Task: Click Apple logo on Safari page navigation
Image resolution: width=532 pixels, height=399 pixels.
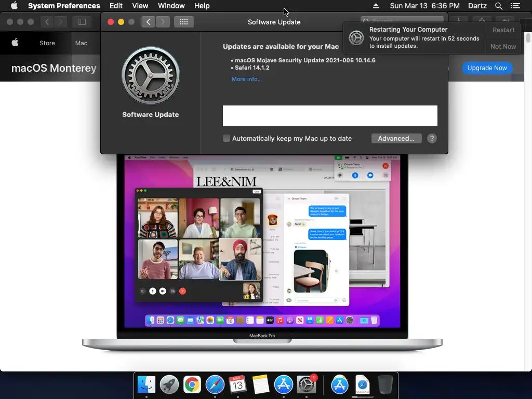Action: coord(15,43)
